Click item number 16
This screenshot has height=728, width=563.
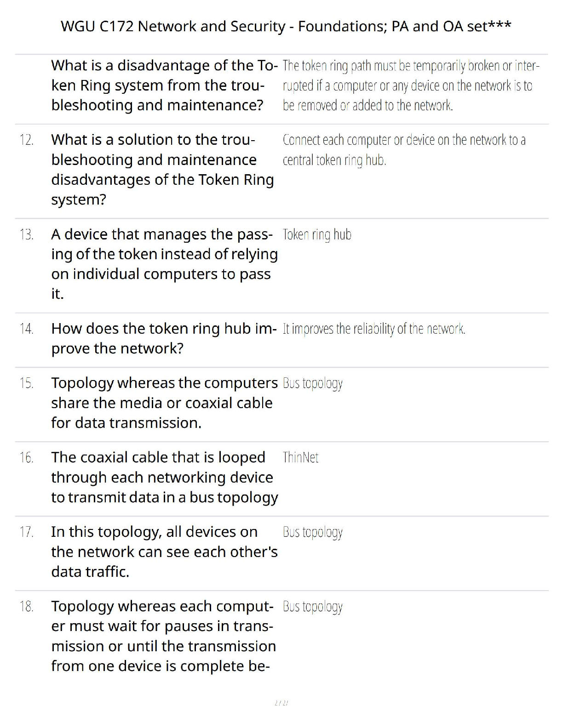(27, 457)
